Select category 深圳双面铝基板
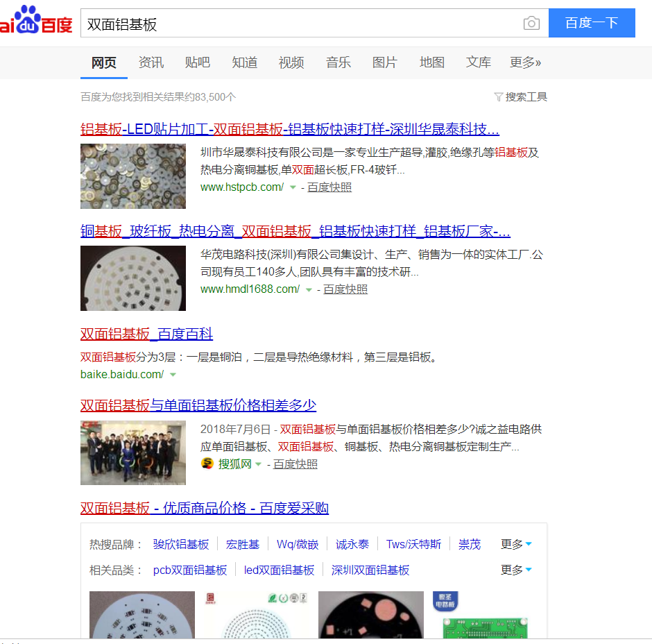 tap(370, 570)
